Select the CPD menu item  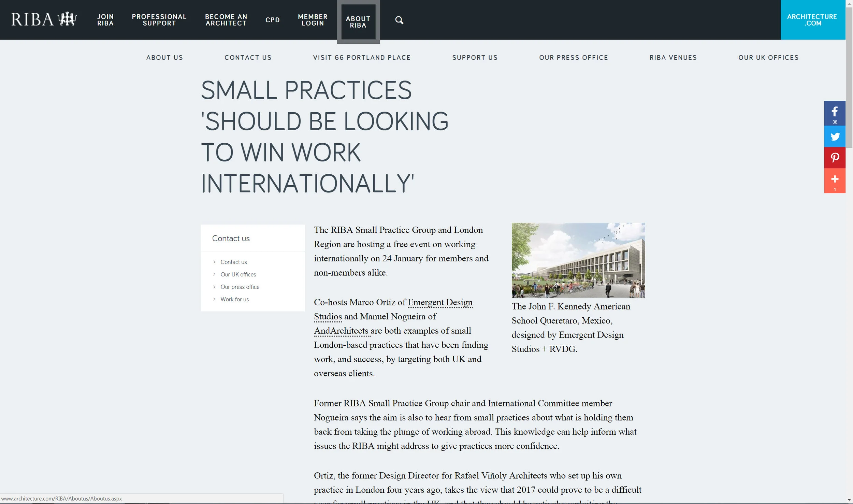(273, 20)
